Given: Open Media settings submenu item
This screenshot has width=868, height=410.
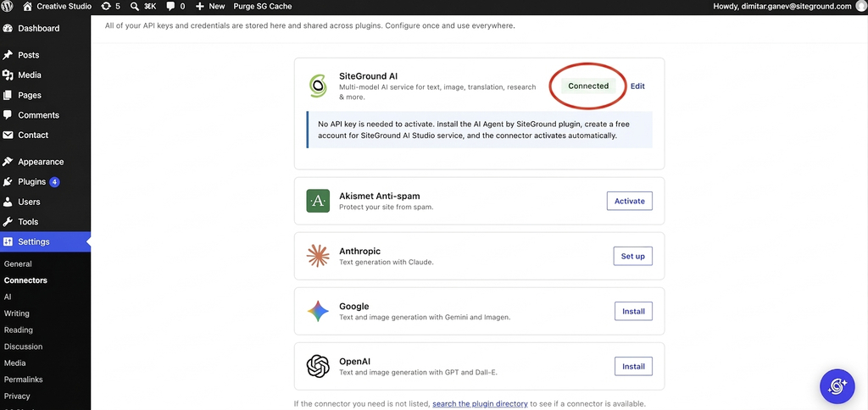Looking at the screenshot, I should tap(15, 363).
